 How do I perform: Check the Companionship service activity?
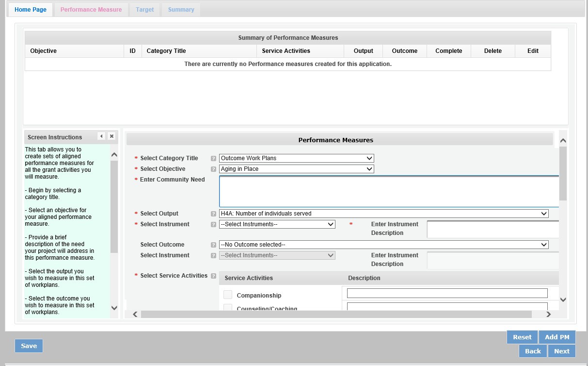[228, 295]
